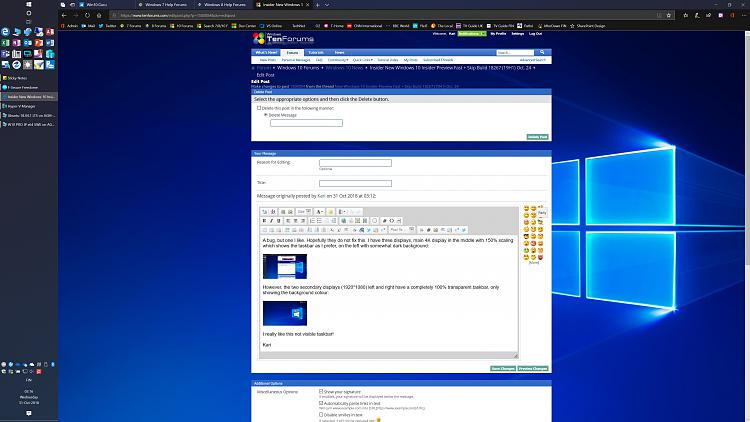750x422 pixels.
Task: Launch the Excel icon on the taskbar
Action: click(x=5, y=43)
